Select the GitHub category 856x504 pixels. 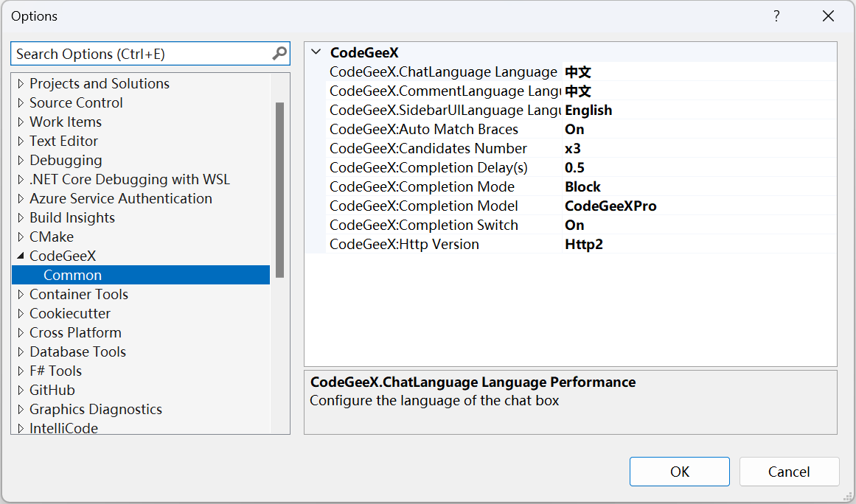pos(52,390)
